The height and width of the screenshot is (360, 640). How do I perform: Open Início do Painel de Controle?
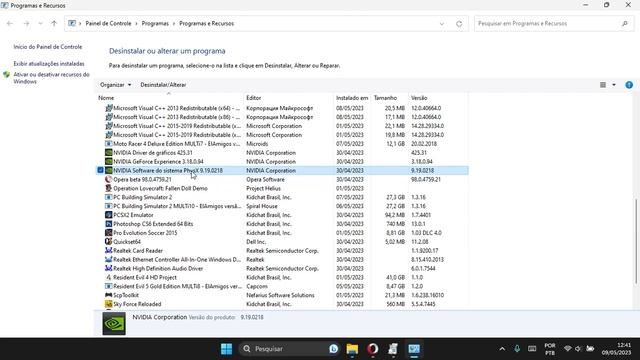coord(48,47)
